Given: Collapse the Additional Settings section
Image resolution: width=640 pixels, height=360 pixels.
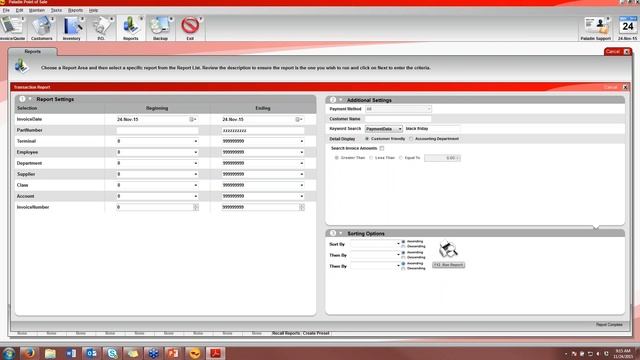Looking at the screenshot, I should click(340, 100).
